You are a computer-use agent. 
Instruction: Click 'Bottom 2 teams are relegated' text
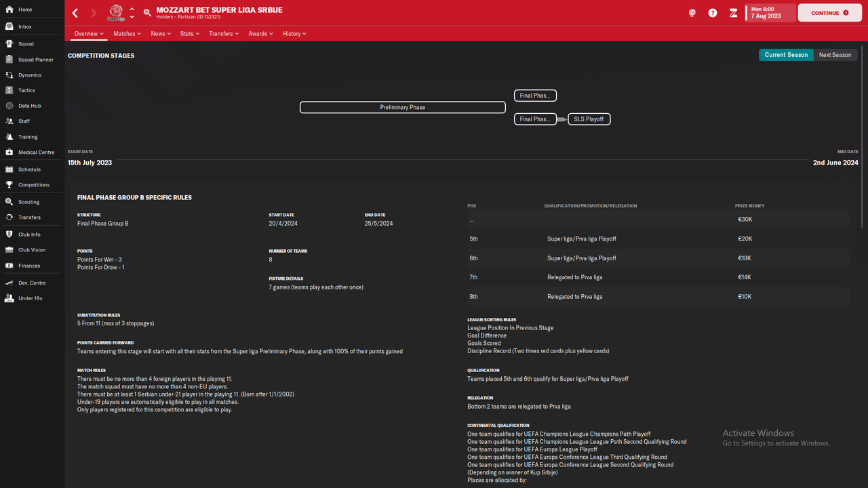pos(519,407)
